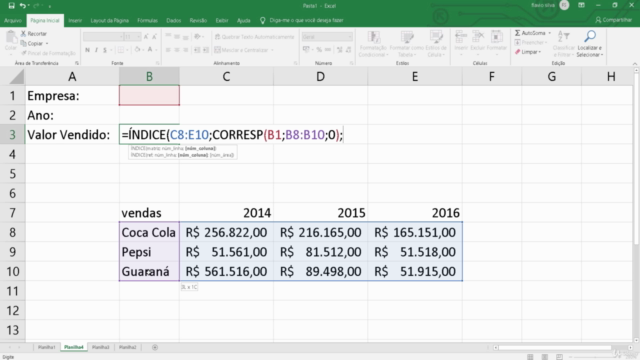This screenshot has width=640, height=360.
Task: Click the decrease decimal places icon
Action: (x=348, y=50)
